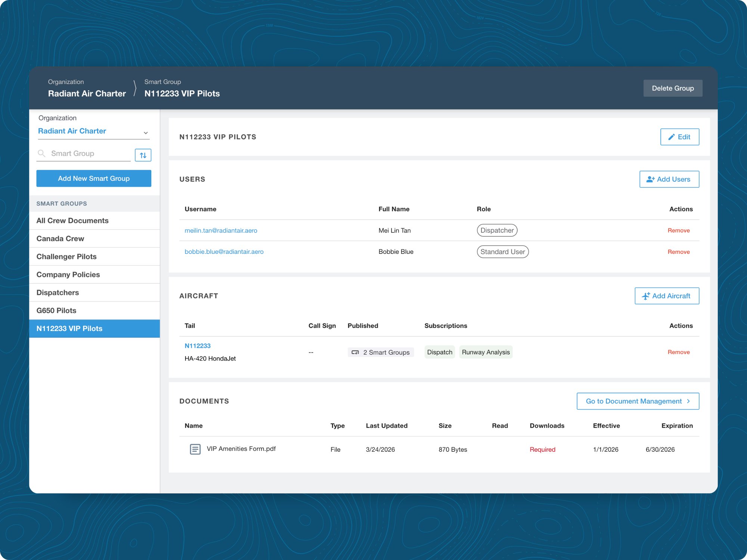Screen dimensions: 747x560
Task: Click the Radiant Air Charter breadcrumb
Action: (87, 94)
